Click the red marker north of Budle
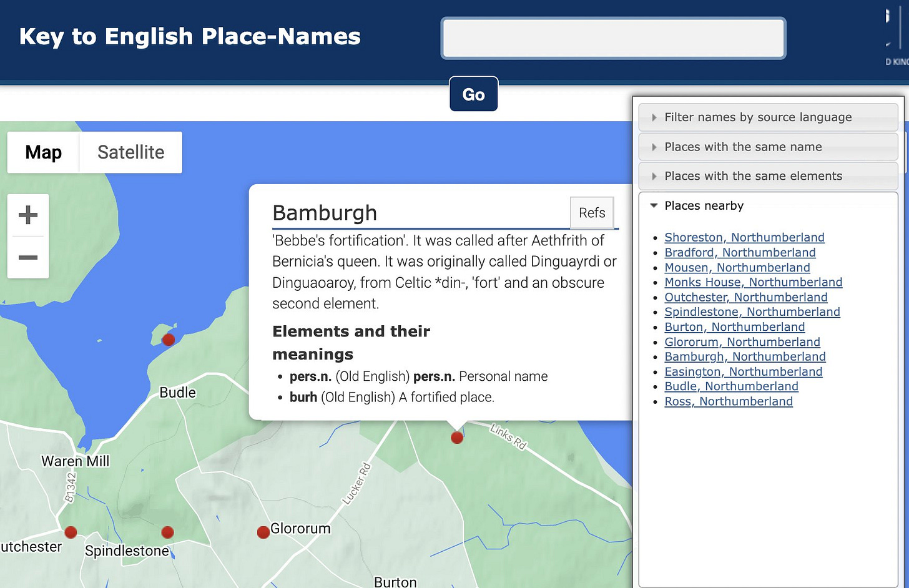Image resolution: width=909 pixels, height=588 pixels. [168, 340]
